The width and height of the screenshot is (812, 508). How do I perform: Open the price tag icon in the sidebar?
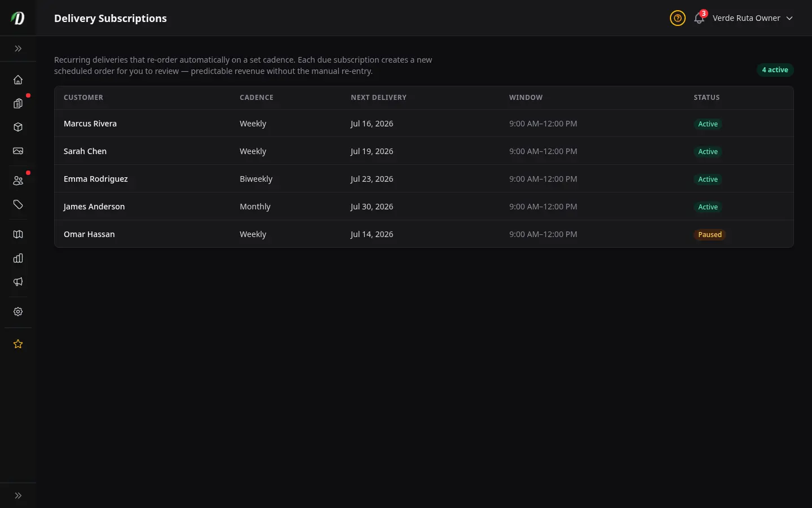[18, 204]
